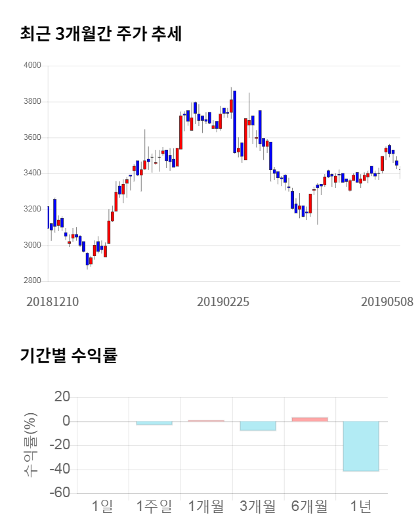Select the 20181210 date marker

pos(52,302)
